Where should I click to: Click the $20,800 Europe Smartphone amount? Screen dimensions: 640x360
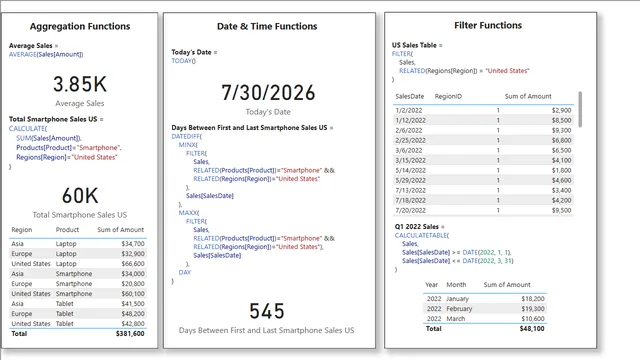click(x=133, y=284)
